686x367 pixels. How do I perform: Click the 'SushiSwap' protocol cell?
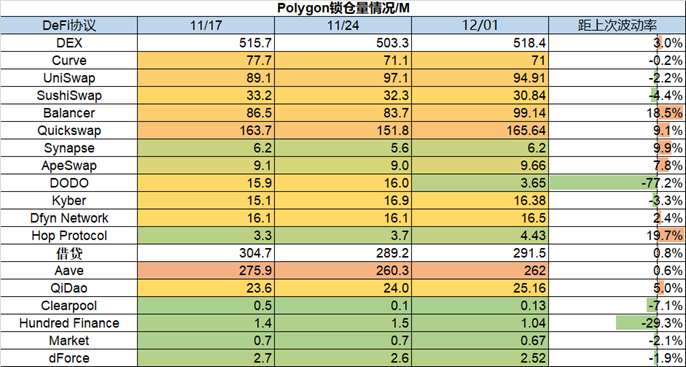point(69,95)
